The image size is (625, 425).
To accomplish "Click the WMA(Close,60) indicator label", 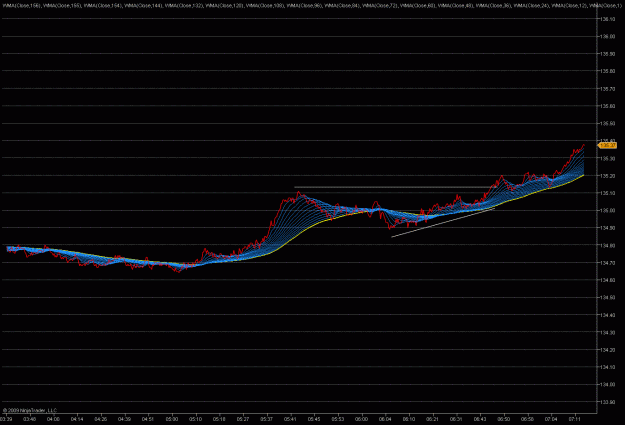I will click(x=417, y=6).
